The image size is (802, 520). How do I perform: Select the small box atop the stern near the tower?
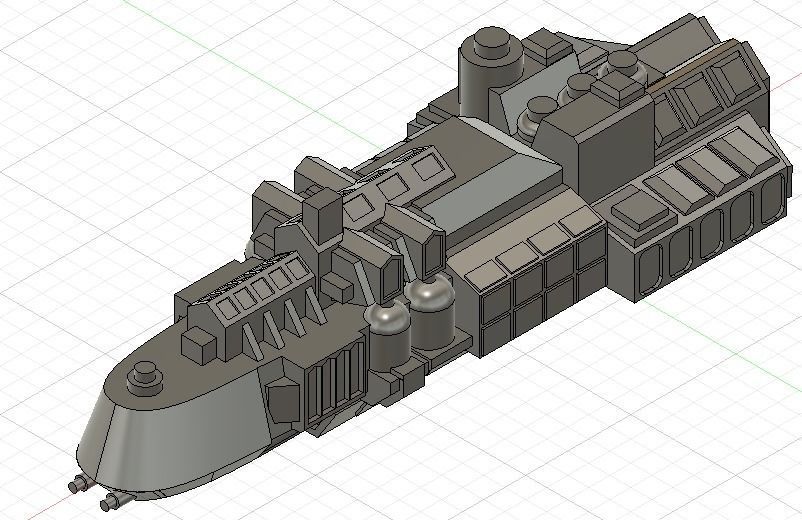coord(548,47)
